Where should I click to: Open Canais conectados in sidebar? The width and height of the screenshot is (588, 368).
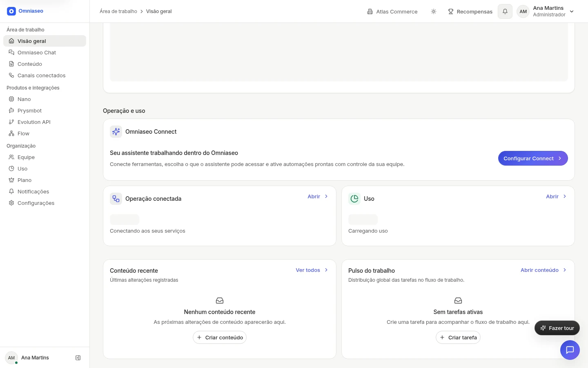pyautogui.click(x=45, y=75)
